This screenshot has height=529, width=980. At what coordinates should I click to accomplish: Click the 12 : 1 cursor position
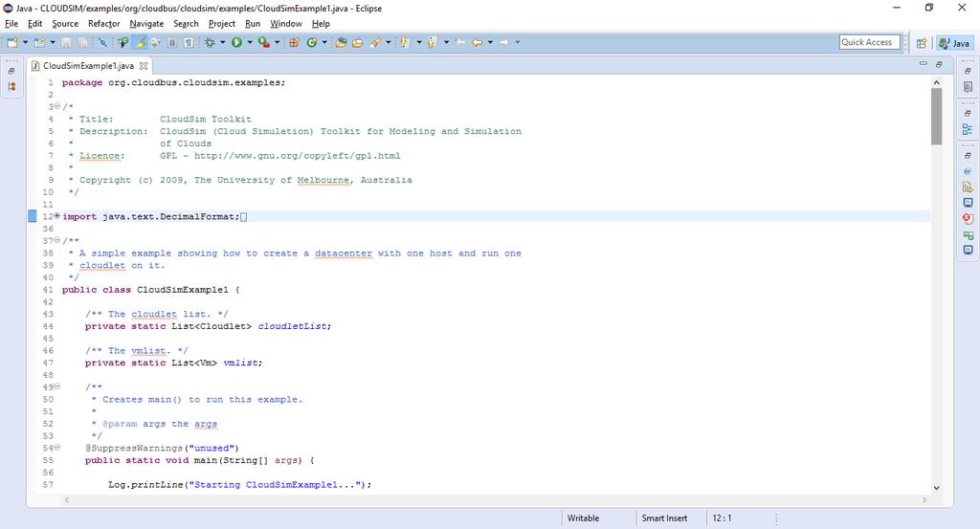(x=722, y=518)
